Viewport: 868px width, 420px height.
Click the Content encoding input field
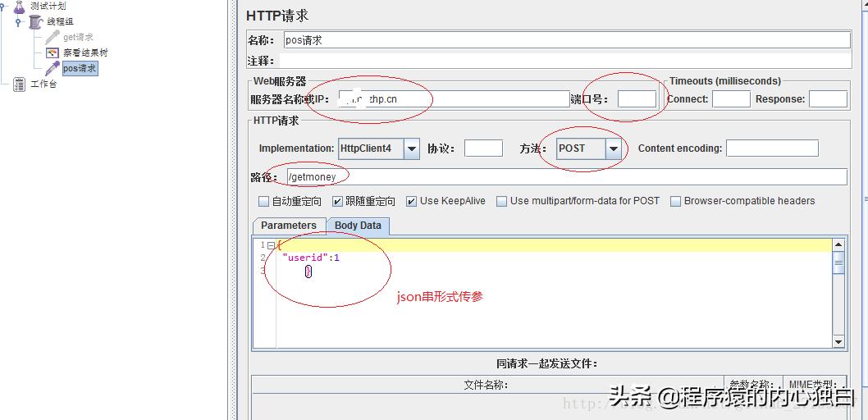coord(772,148)
